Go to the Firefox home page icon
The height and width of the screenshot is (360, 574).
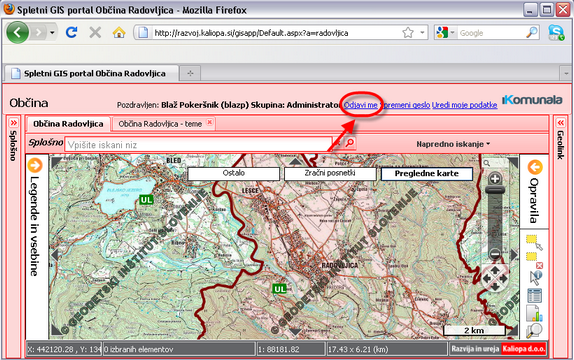(x=119, y=33)
